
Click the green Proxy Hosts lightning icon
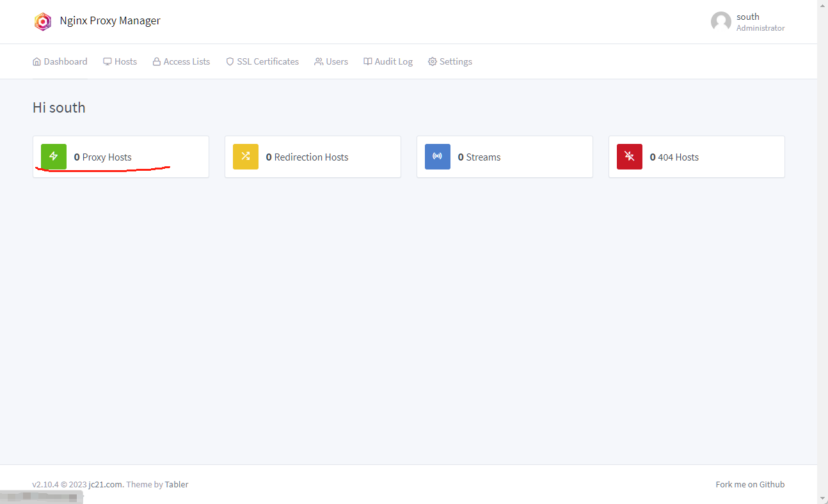point(54,157)
